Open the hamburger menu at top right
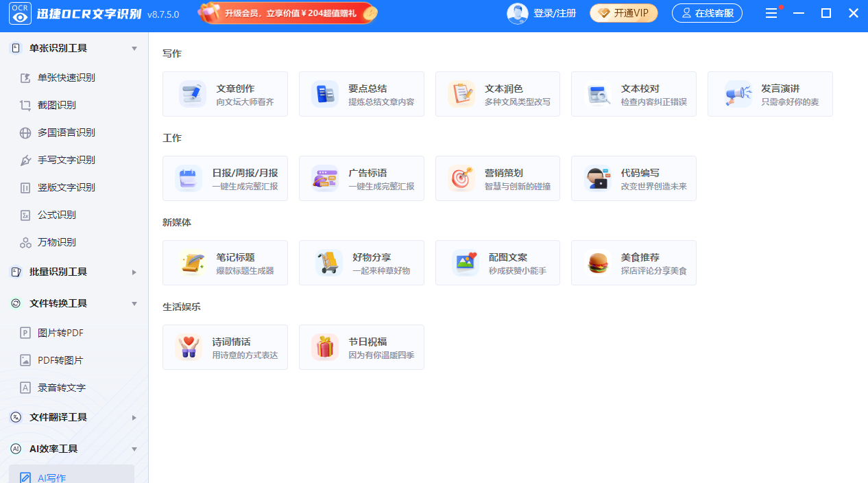868x483 pixels. (772, 12)
